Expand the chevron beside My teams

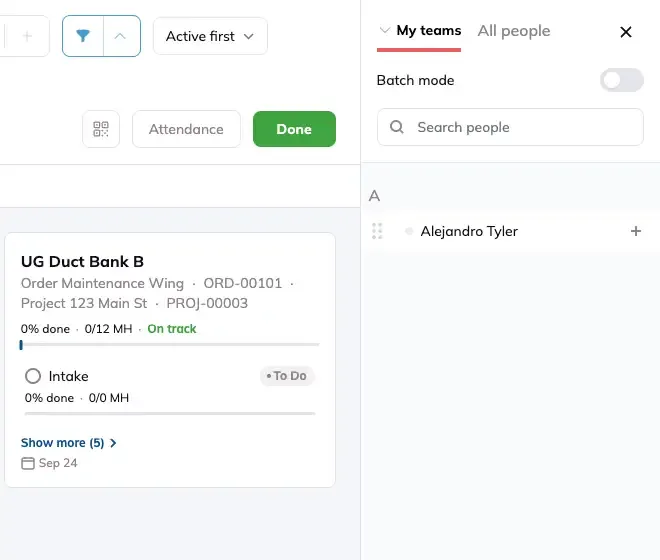384,30
